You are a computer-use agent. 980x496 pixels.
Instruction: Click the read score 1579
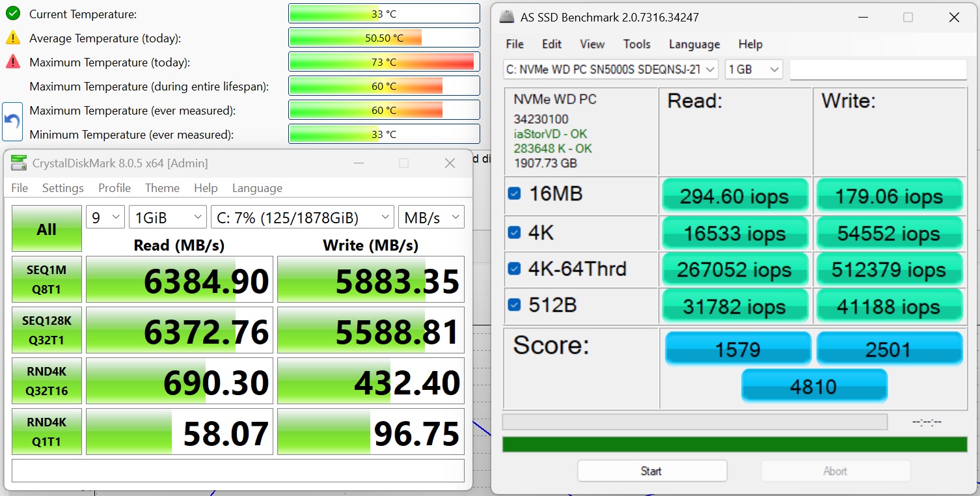(738, 349)
